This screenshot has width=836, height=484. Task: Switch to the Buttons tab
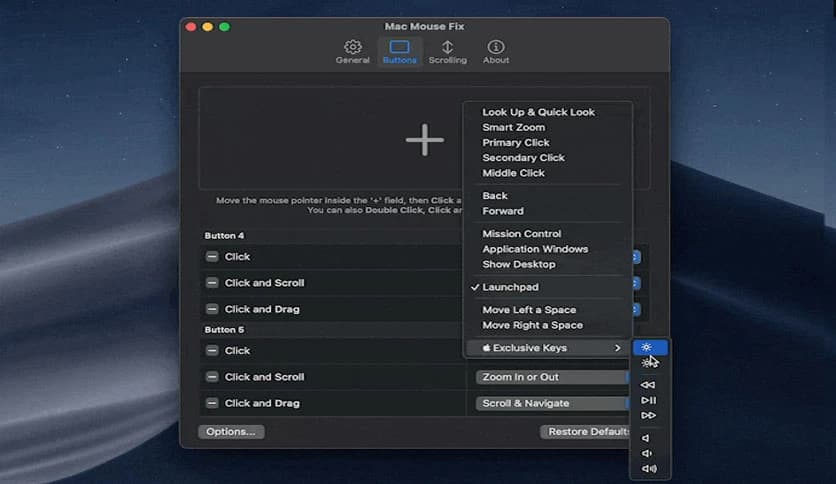click(399, 52)
